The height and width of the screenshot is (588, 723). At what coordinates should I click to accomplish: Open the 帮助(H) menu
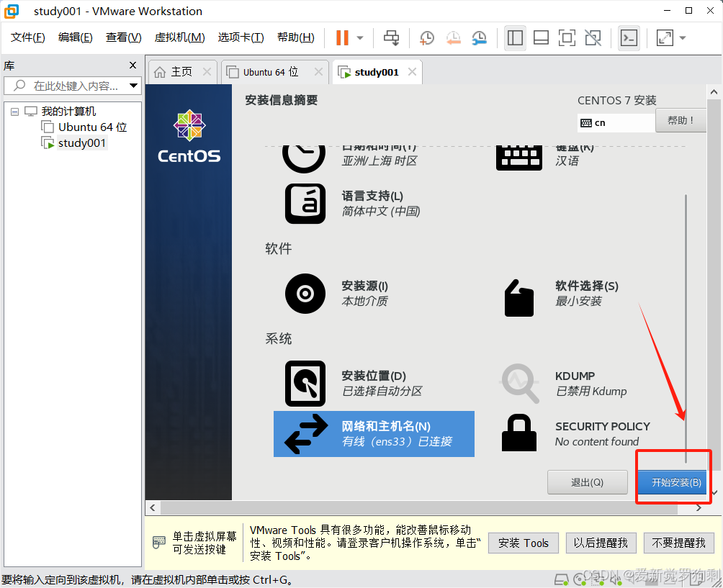[x=295, y=37]
